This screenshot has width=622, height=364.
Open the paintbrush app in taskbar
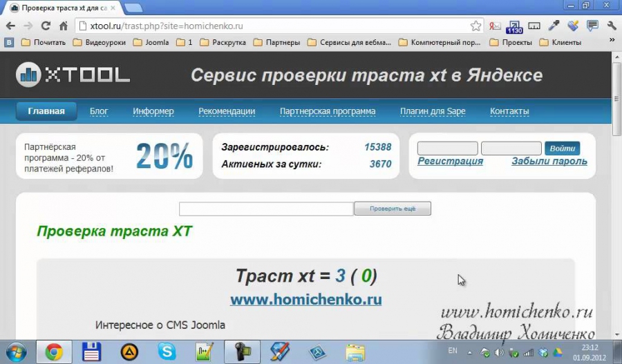(x=280, y=352)
